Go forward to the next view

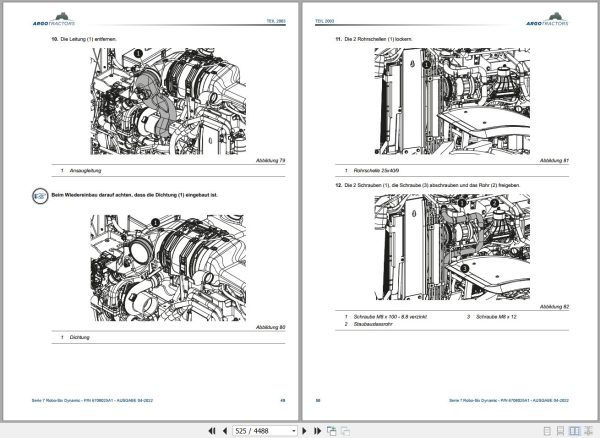point(346,431)
